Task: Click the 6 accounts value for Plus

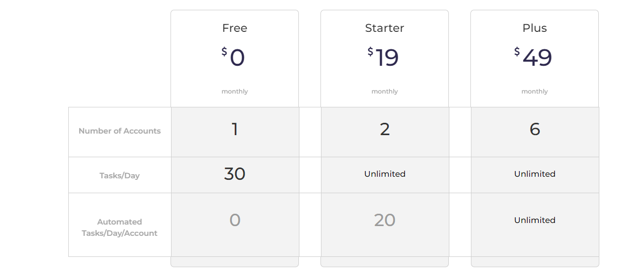Action: (535, 129)
